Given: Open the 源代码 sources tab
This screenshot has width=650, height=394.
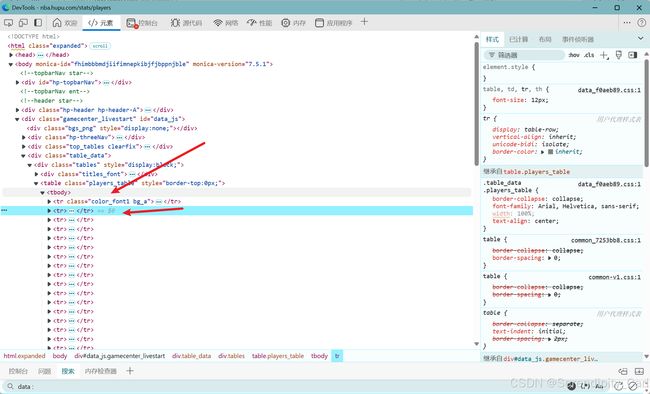Looking at the screenshot, I should (x=186, y=23).
